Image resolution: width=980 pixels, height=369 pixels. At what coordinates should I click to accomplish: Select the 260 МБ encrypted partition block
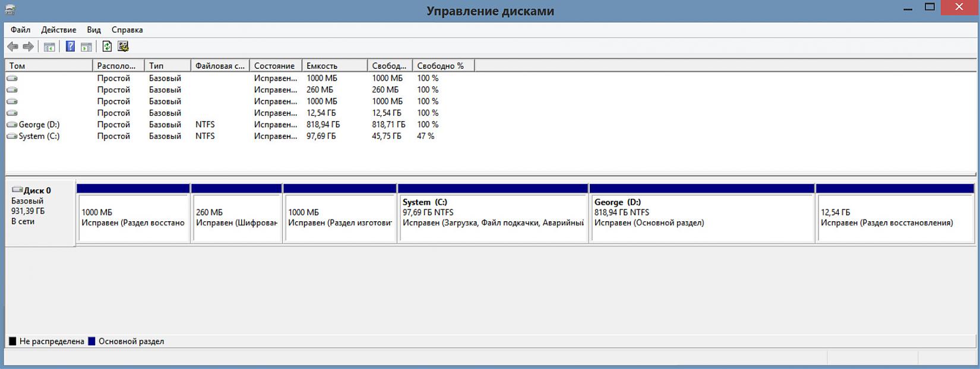236,213
